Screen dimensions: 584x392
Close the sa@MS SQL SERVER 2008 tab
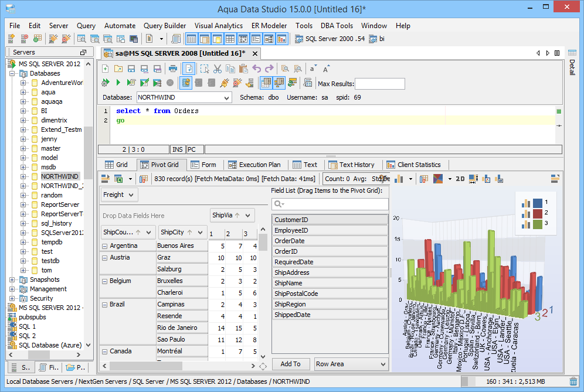tap(255, 53)
